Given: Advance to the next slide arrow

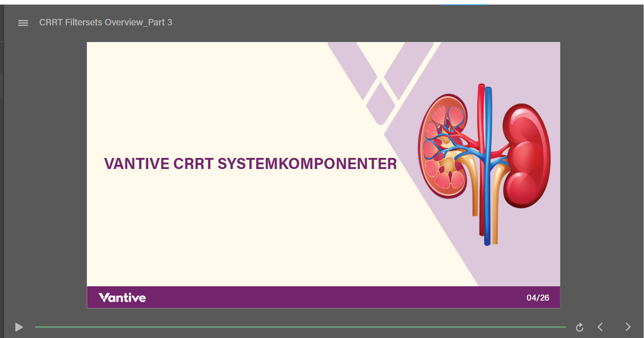Looking at the screenshot, I should click(x=628, y=327).
